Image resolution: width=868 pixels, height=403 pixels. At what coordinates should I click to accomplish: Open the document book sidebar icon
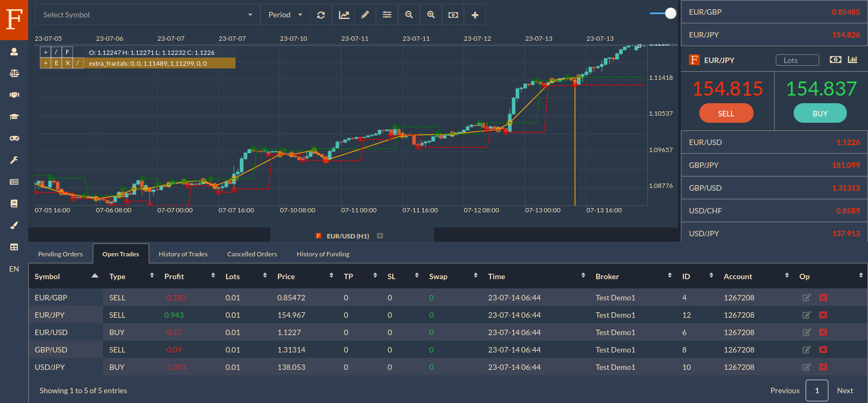[x=14, y=204]
